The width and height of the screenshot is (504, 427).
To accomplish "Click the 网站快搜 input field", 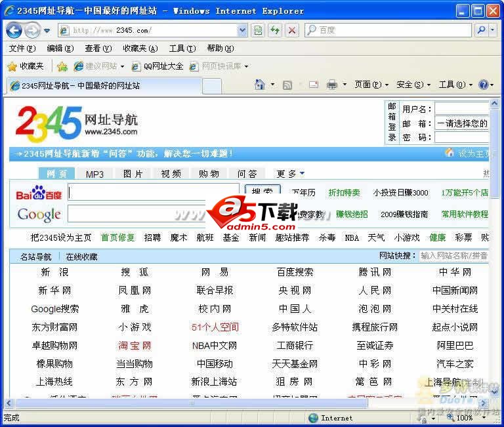I will coord(454,256).
